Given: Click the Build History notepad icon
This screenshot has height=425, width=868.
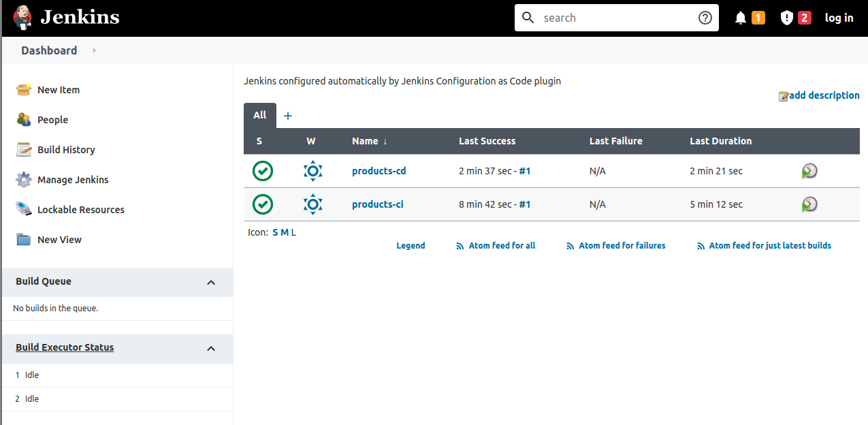Looking at the screenshot, I should coord(24,150).
